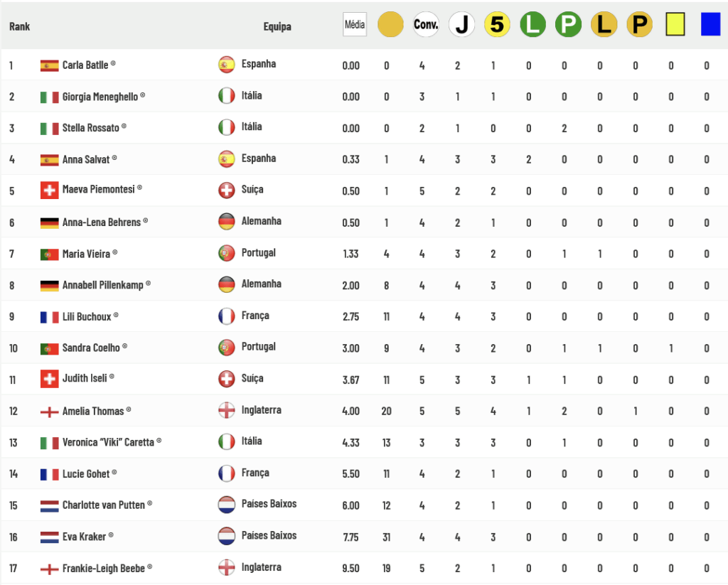
Task: Open Giorgia Meneghello's player link
Action: [100, 97]
